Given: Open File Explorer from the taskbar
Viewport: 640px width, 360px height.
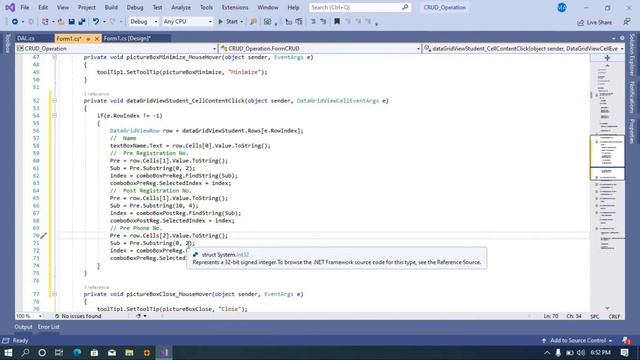Looking at the screenshot, I should point(129,352).
